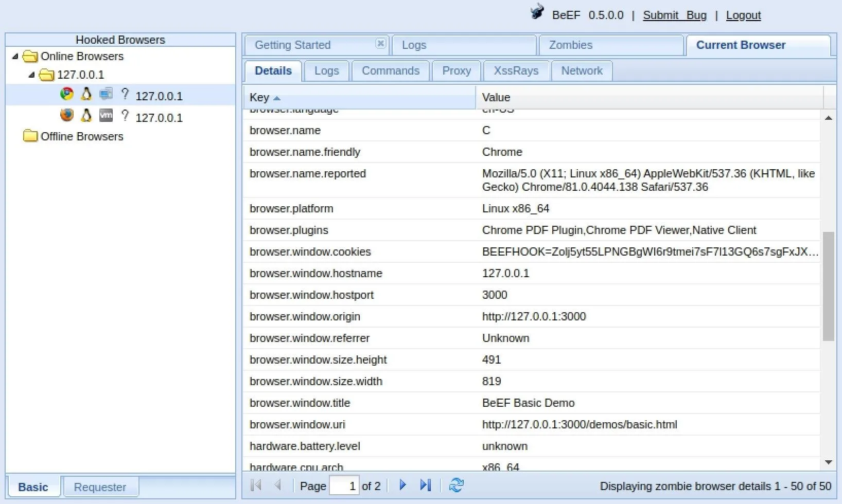The image size is (842, 504).
Task: Click Linux penguin icon in Firefox row
Action: click(86, 115)
